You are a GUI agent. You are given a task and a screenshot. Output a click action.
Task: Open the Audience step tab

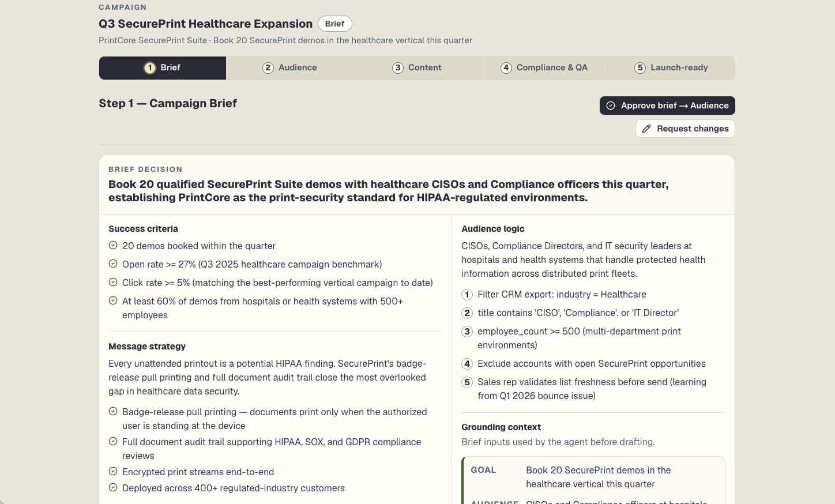click(x=289, y=68)
